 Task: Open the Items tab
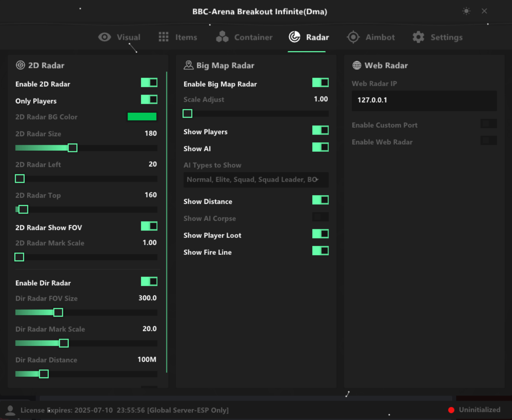178,37
